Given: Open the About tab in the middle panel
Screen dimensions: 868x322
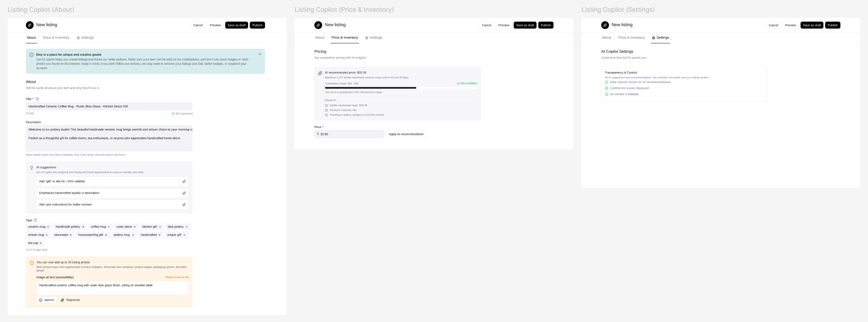Looking at the screenshot, I should [319, 37].
